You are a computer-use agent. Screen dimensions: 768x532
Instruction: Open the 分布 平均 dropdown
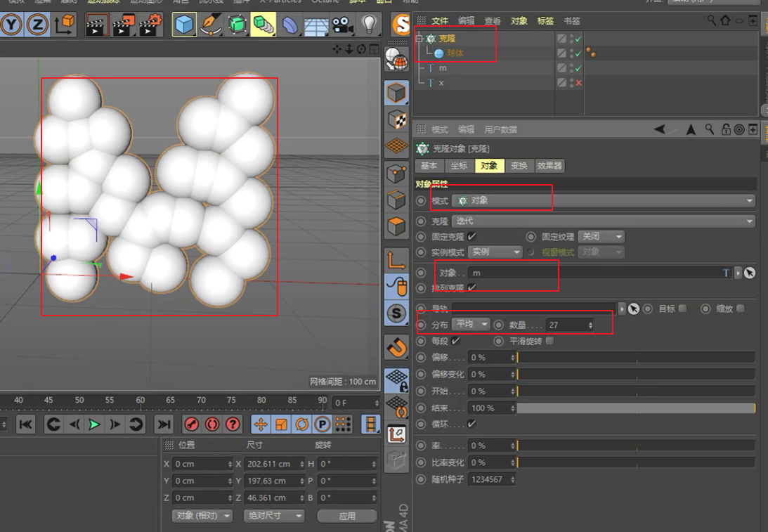(x=471, y=324)
